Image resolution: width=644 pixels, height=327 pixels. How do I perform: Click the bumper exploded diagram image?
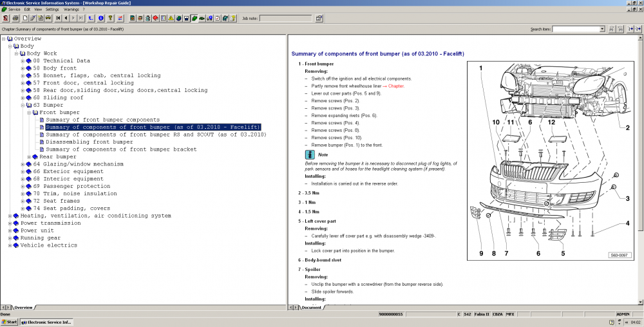point(551,161)
